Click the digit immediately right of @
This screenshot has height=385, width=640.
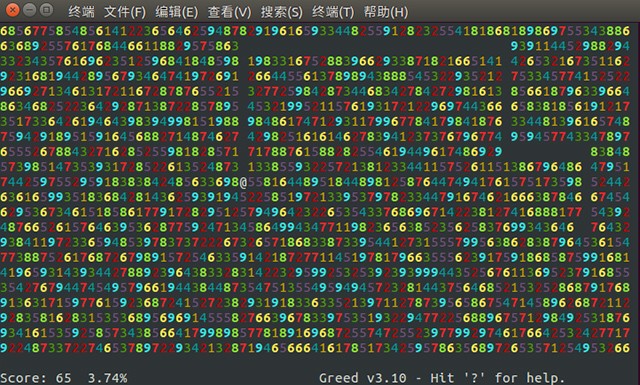[251, 182]
